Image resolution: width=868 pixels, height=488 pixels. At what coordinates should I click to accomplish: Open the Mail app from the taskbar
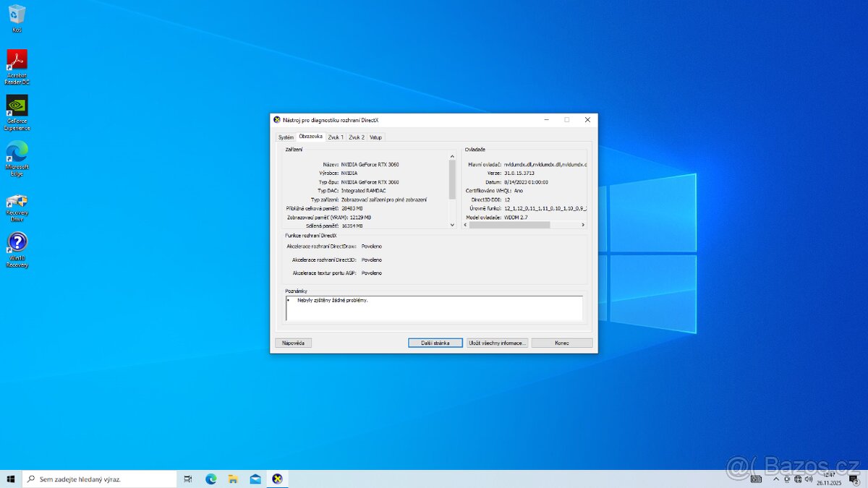click(x=255, y=478)
